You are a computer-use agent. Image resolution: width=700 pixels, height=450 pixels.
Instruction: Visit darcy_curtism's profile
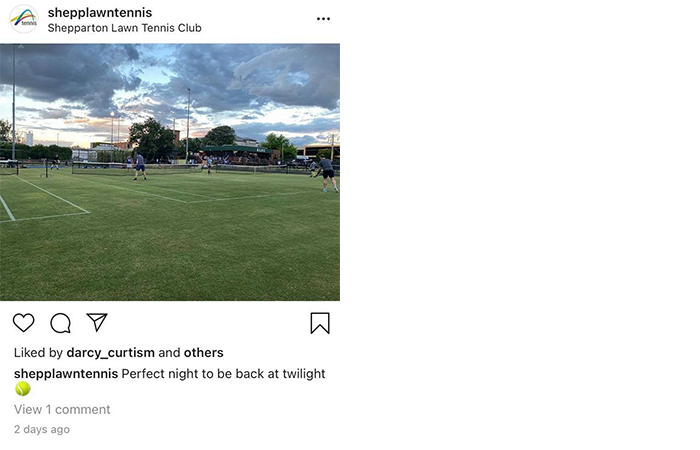tap(110, 353)
